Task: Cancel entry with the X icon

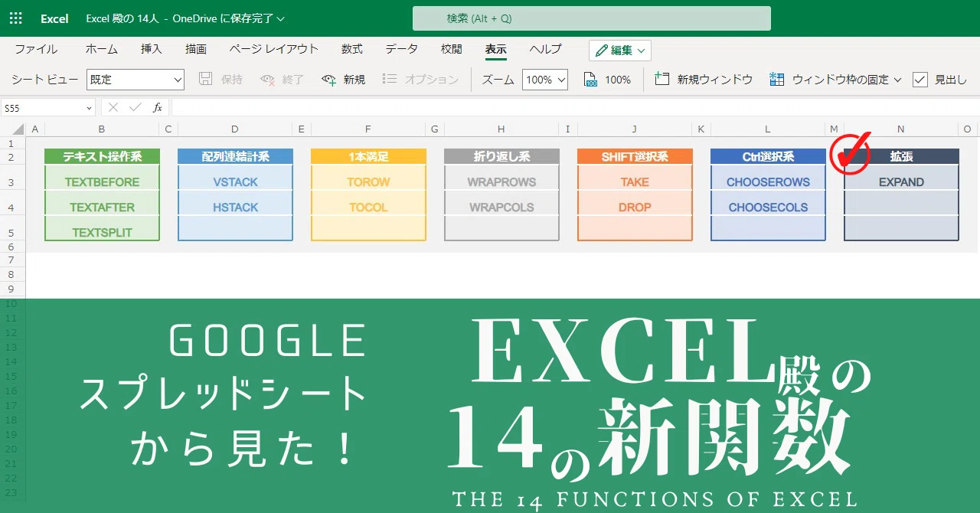Action: tap(113, 108)
